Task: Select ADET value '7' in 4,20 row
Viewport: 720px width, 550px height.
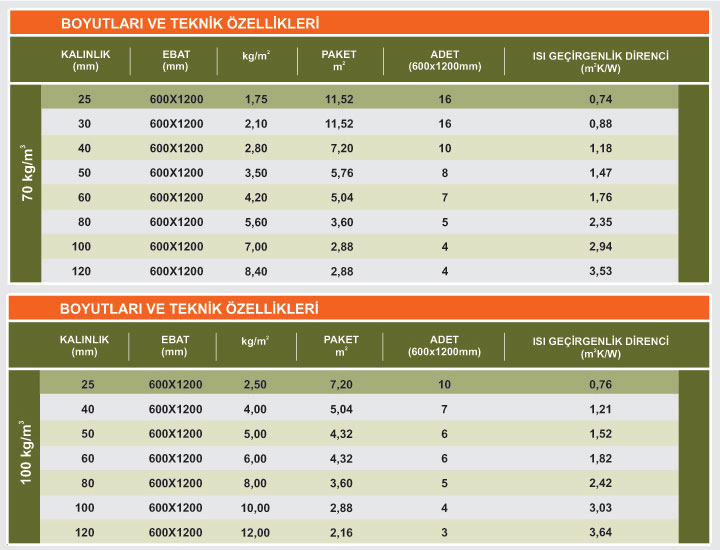Action: [444, 197]
